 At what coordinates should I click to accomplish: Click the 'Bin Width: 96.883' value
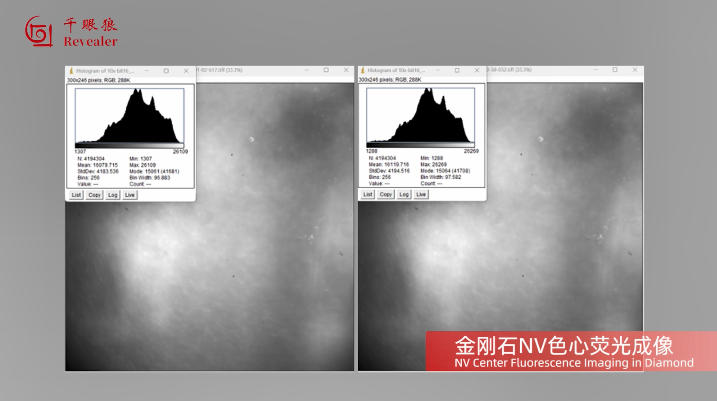click(150, 177)
